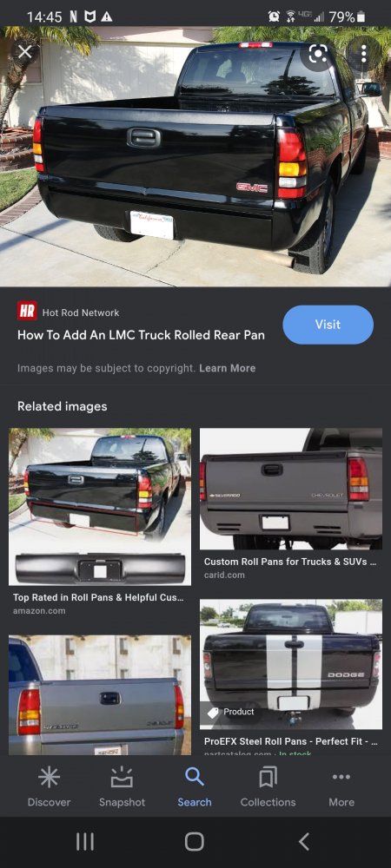
Task: Open the amazon.com roll pans related image
Action: (100, 507)
